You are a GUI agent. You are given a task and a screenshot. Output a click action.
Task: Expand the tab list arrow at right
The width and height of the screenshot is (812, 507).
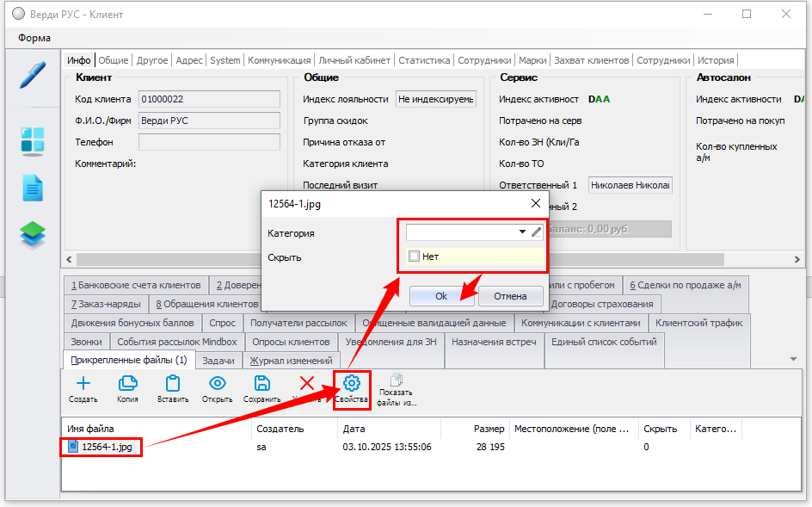point(792,359)
